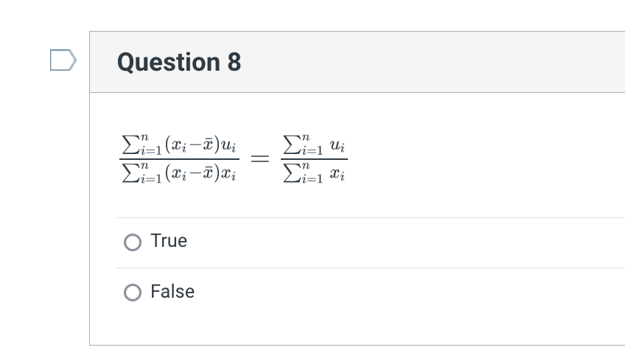
Task: Click the "True" answer label text
Action: (x=169, y=241)
